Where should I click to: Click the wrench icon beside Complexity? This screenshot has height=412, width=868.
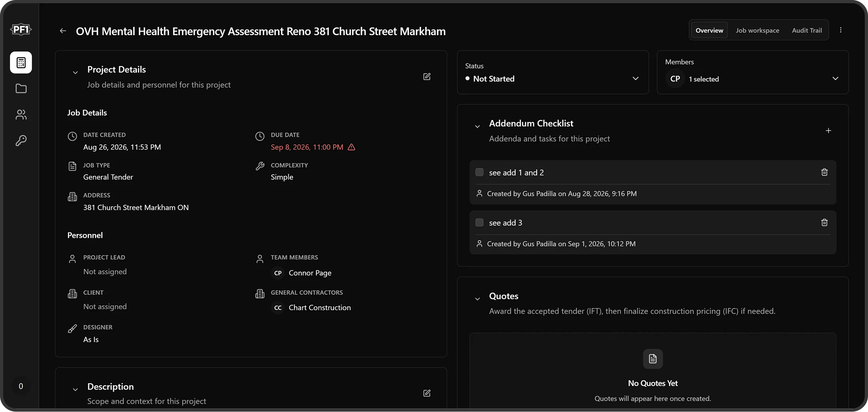pos(260,166)
